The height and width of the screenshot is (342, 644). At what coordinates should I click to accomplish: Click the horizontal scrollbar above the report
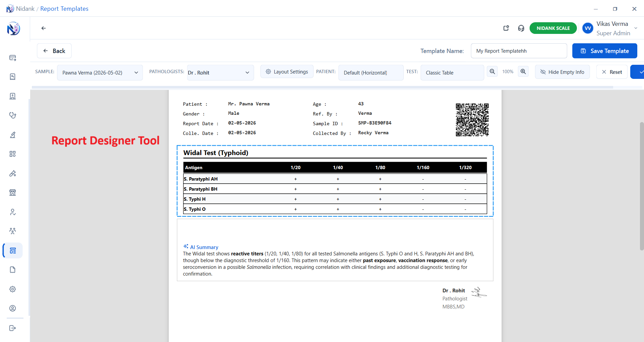click(x=323, y=87)
